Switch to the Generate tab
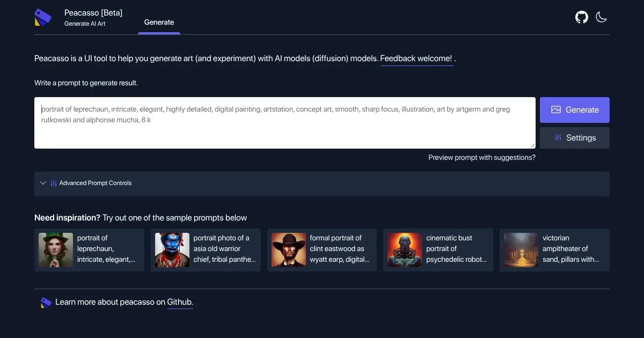644x338 pixels. [159, 22]
